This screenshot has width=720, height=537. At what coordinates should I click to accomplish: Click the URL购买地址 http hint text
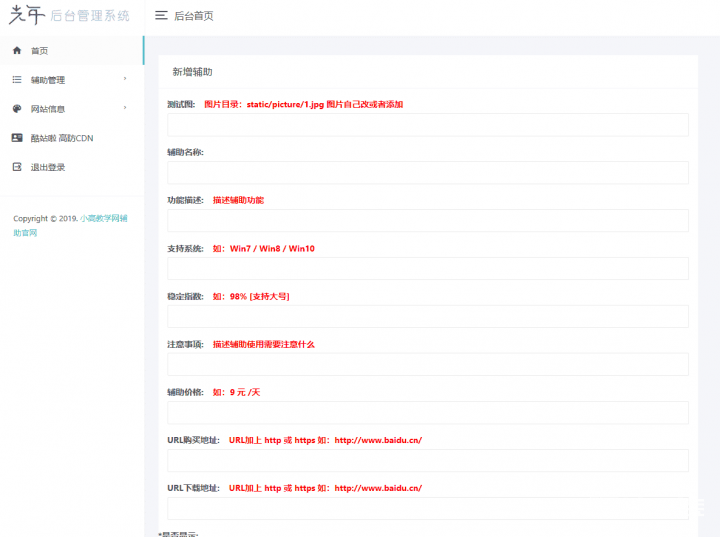click(x=325, y=440)
